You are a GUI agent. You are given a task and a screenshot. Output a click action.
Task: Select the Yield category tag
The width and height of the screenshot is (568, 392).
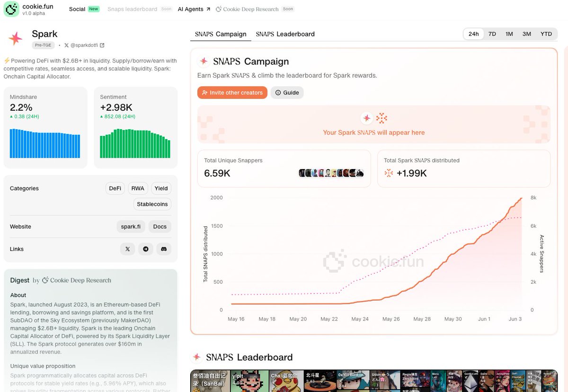click(161, 188)
